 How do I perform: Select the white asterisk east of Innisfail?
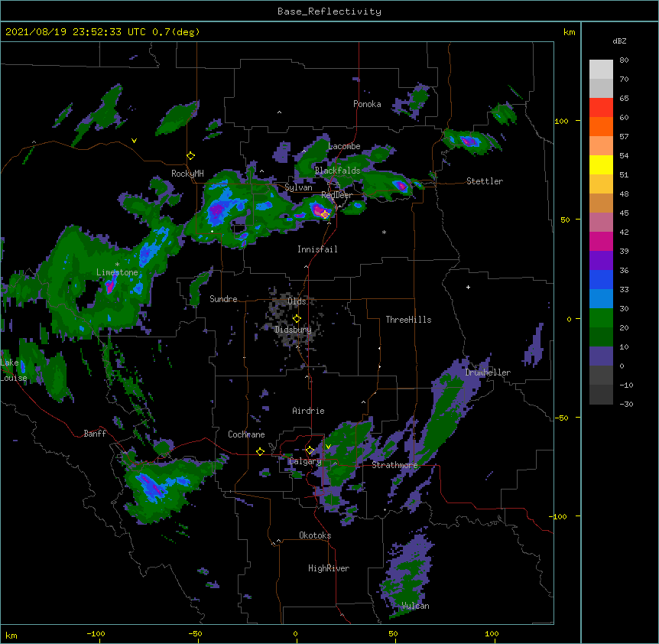(x=384, y=232)
